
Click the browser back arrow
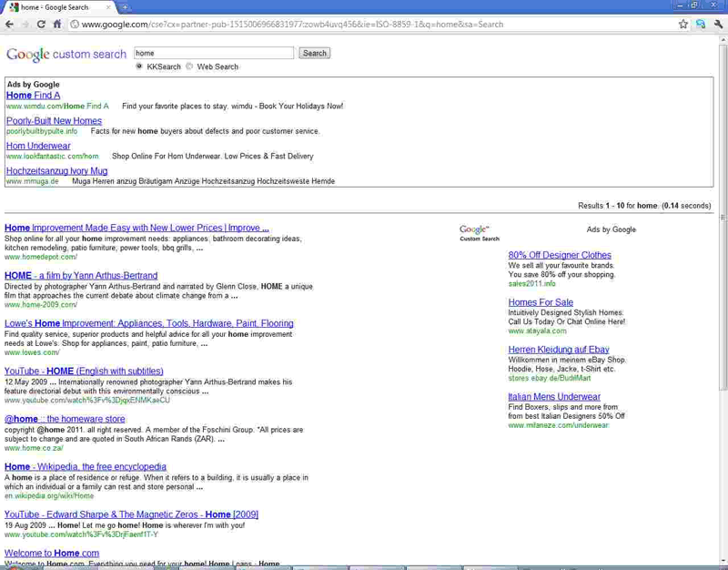9,25
